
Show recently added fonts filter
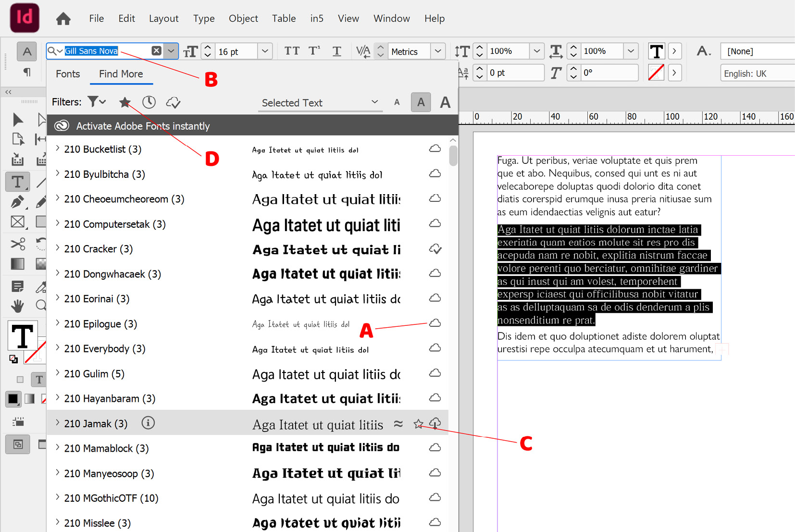(x=149, y=102)
